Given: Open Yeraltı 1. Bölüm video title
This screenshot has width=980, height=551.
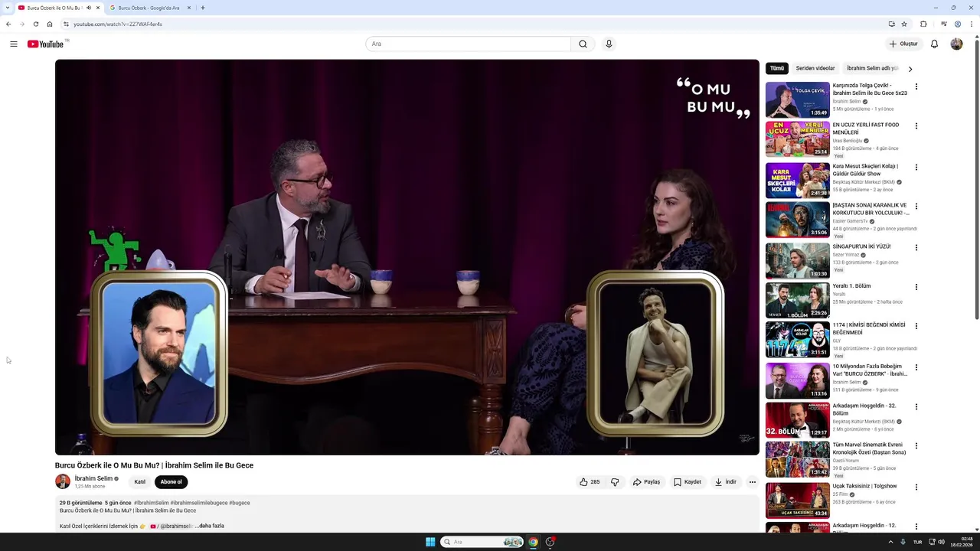Looking at the screenshot, I should 851,285.
